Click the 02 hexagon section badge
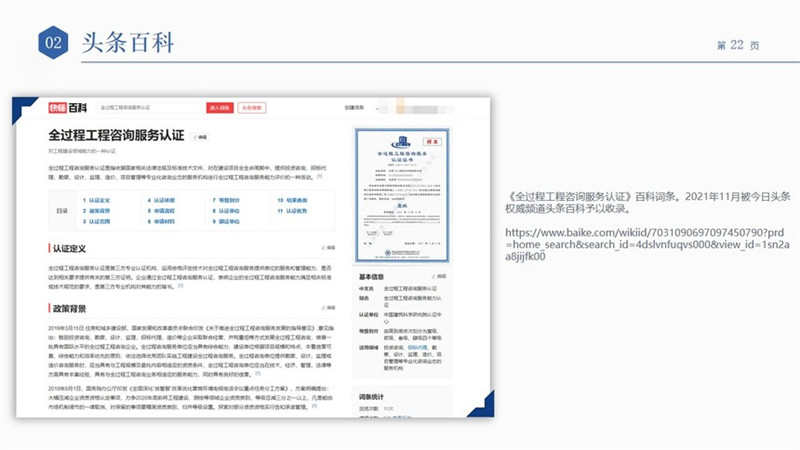Viewport: 800px width, 450px height. (x=53, y=42)
